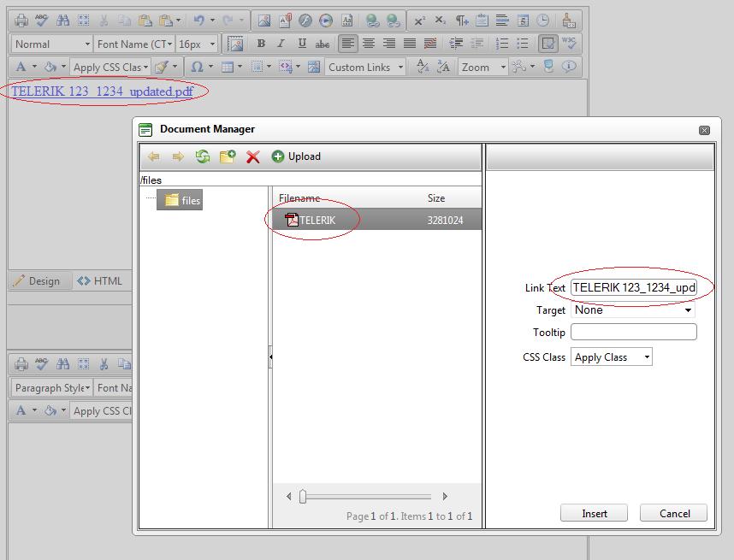Insert new paragraph icon
This screenshot has height=560, width=734.
tap(461, 21)
